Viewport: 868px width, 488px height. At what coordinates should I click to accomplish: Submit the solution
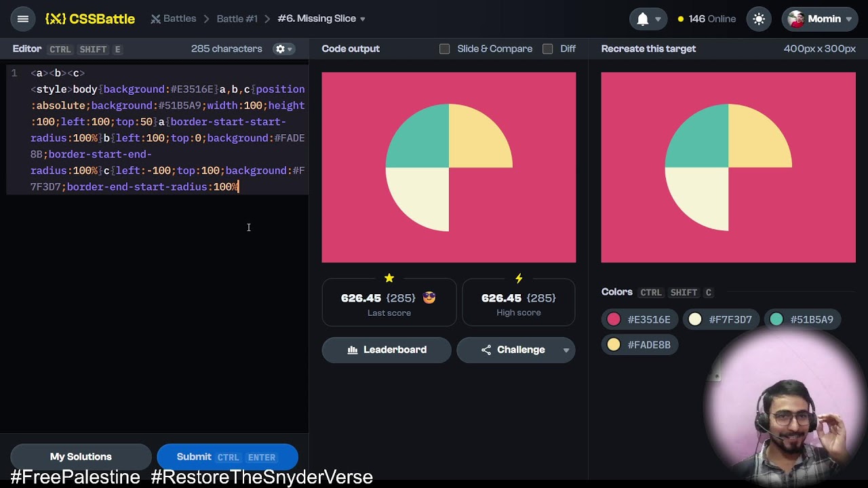227,457
